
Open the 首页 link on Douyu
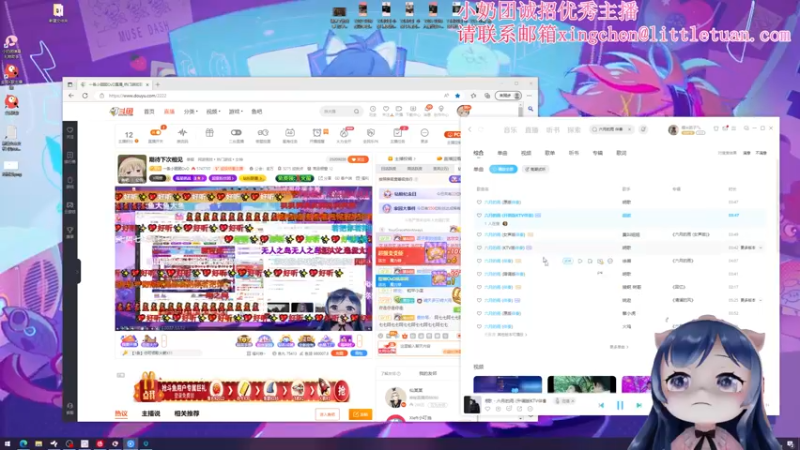[x=149, y=112]
